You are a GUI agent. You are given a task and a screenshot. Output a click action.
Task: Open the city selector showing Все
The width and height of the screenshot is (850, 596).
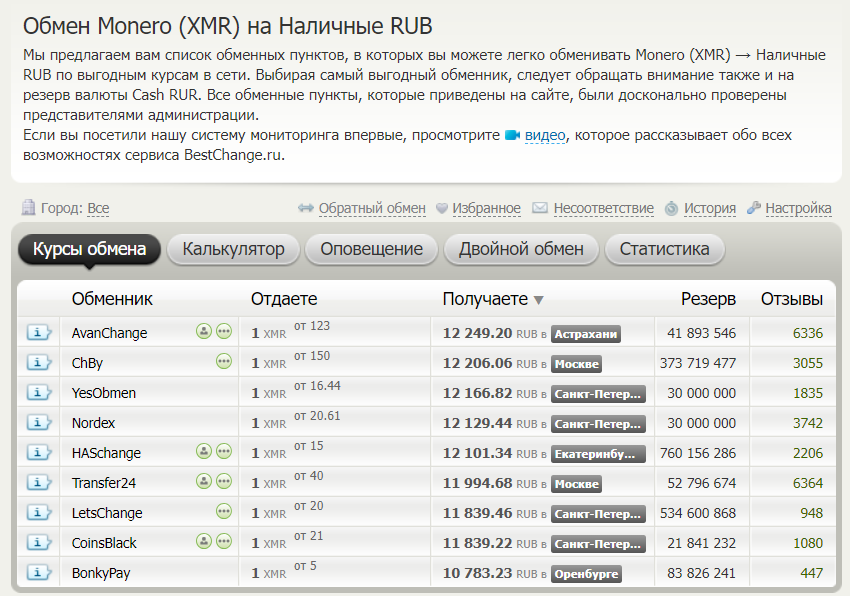click(x=98, y=208)
